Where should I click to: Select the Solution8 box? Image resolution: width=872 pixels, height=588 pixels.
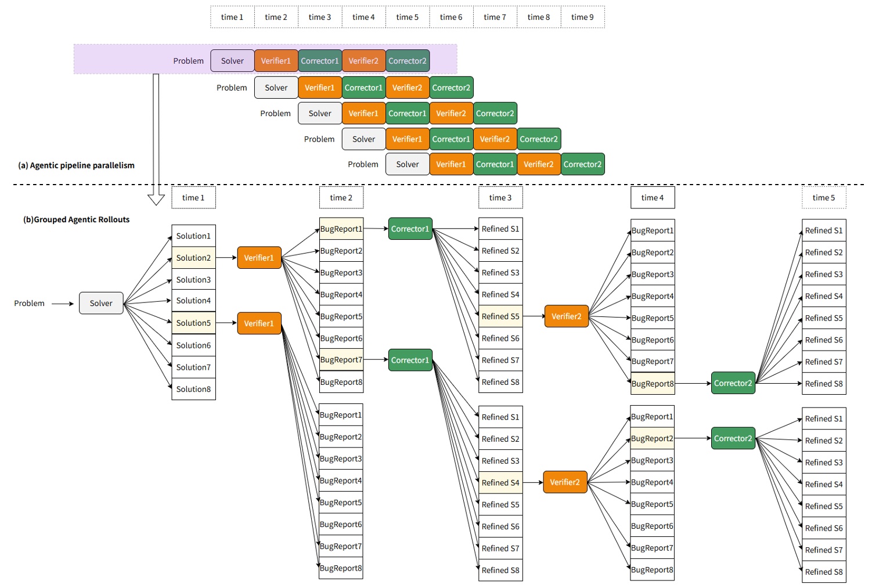(193, 389)
